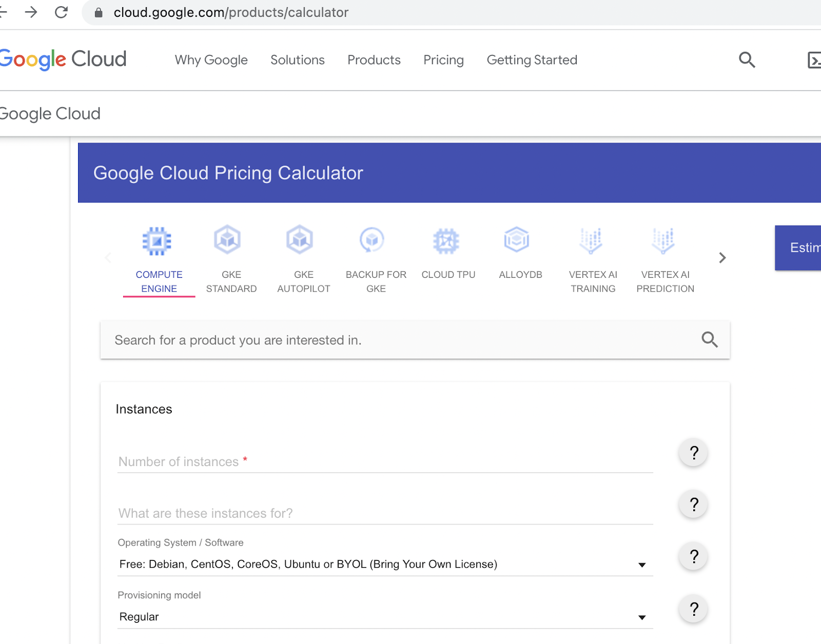This screenshot has width=821, height=644.
Task: Reload the page with browser refresh icon
Action: tap(62, 12)
